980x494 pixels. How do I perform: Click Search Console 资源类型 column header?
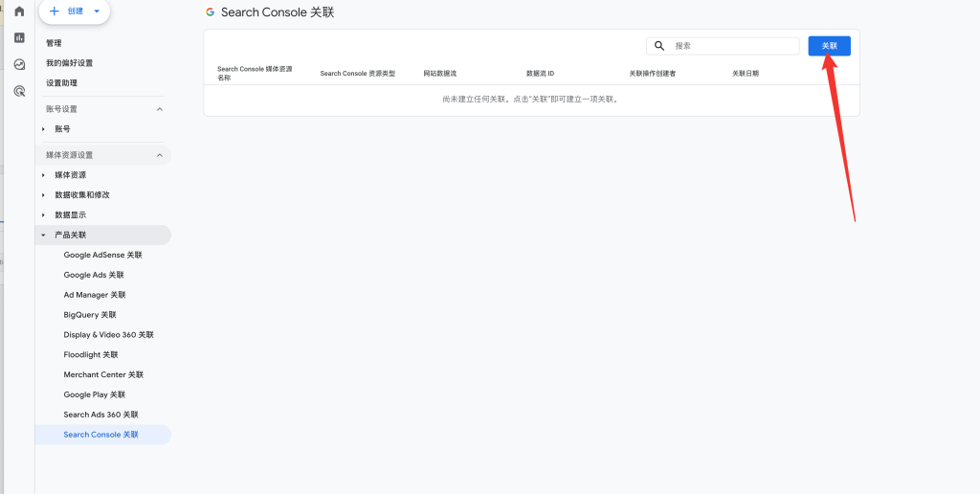358,74
